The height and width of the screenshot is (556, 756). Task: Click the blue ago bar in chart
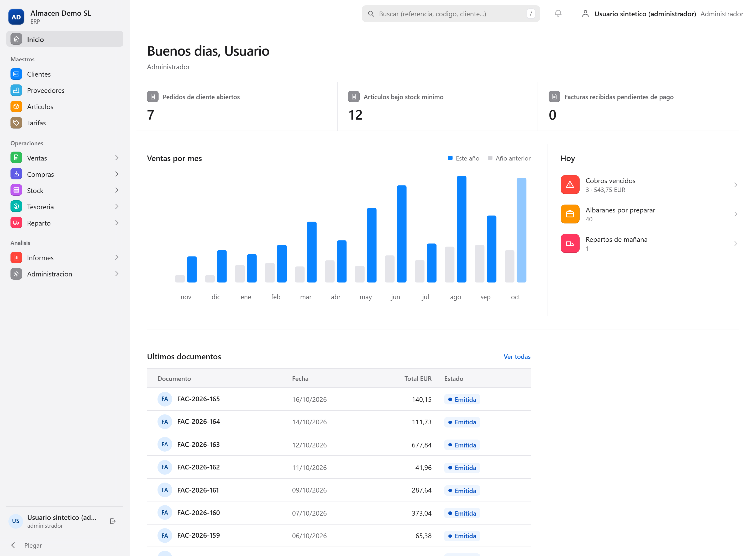click(x=461, y=229)
